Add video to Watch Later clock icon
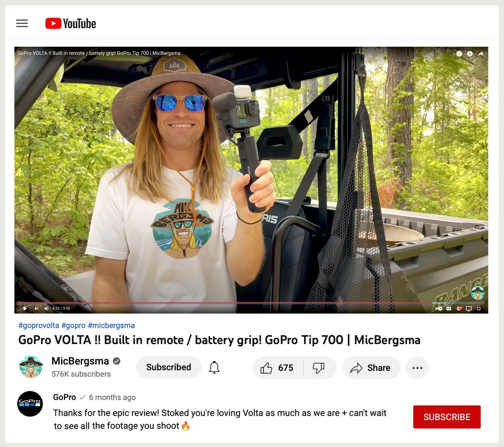This screenshot has width=504, height=447. pyautogui.click(x=470, y=54)
